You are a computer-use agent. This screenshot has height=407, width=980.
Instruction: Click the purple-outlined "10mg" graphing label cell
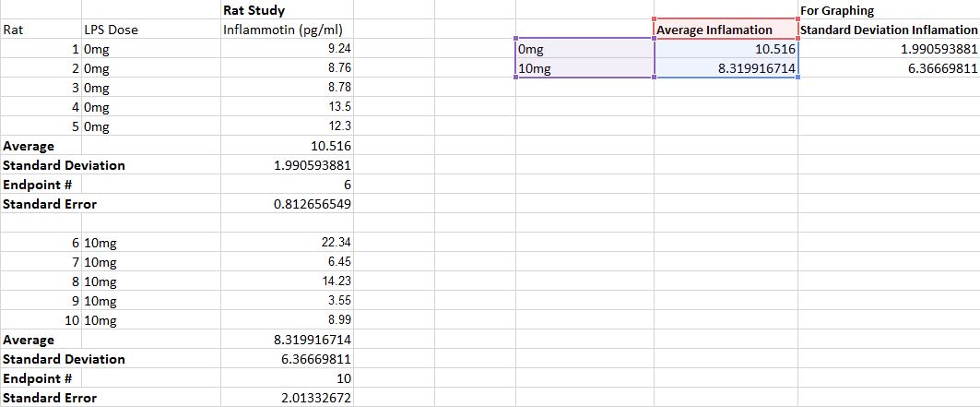tap(583, 68)
